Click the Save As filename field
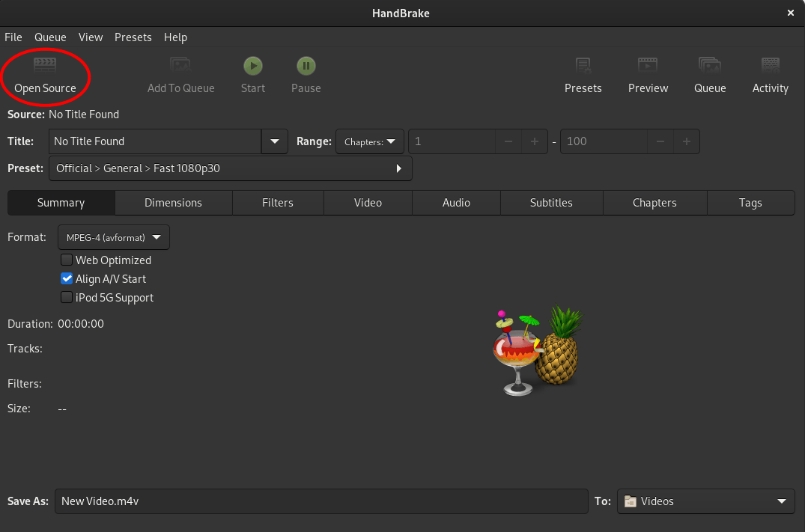 click(x=322, y=501)
